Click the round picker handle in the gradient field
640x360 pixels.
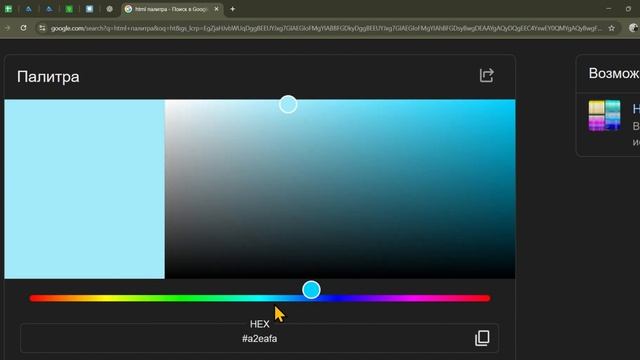click(288, 104)
